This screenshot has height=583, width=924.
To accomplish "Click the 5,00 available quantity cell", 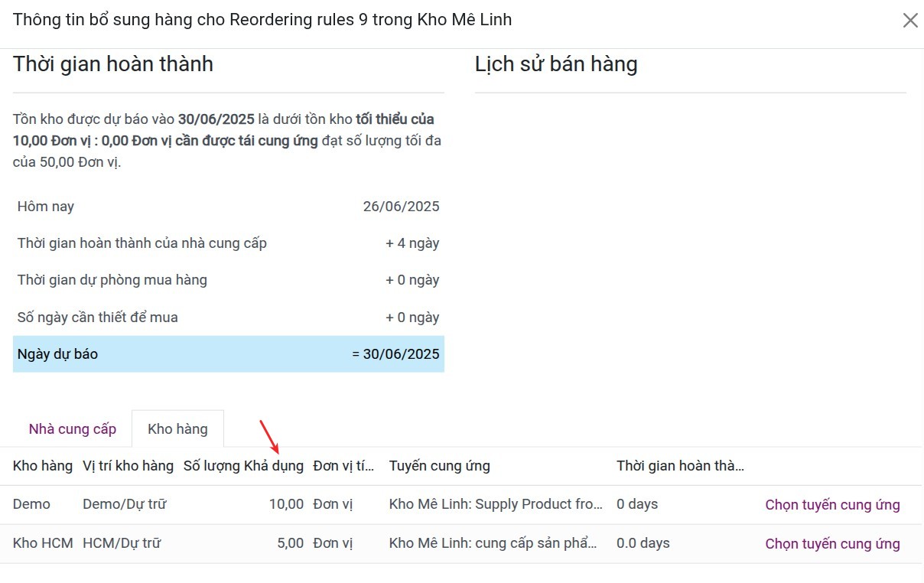I will coord(290,544).
